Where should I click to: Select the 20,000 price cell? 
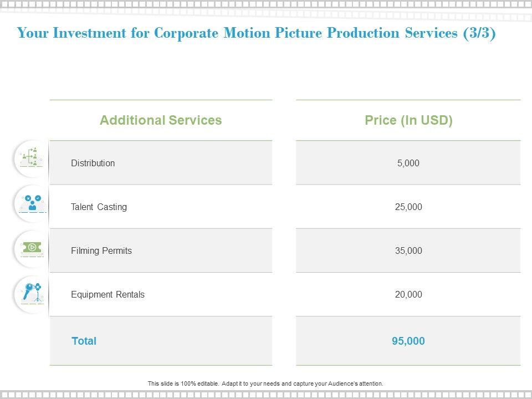pyautogui.click(x=408, y=294)
